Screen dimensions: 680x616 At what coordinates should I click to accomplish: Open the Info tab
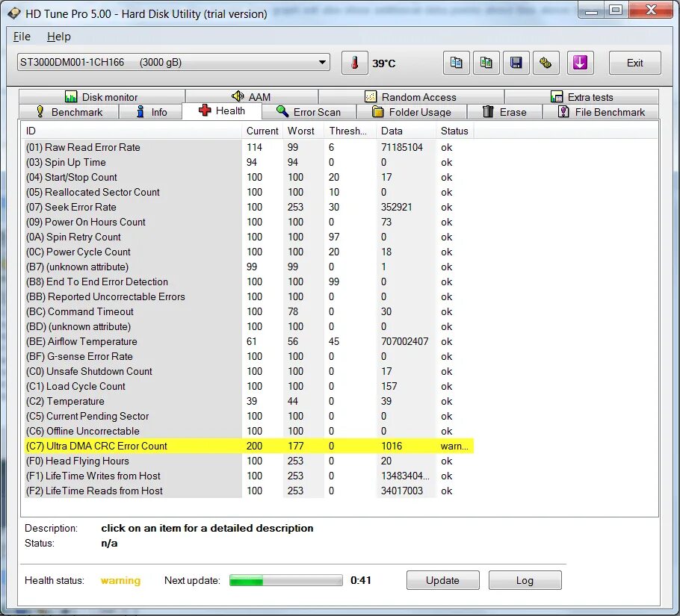[x=151, y=112]
